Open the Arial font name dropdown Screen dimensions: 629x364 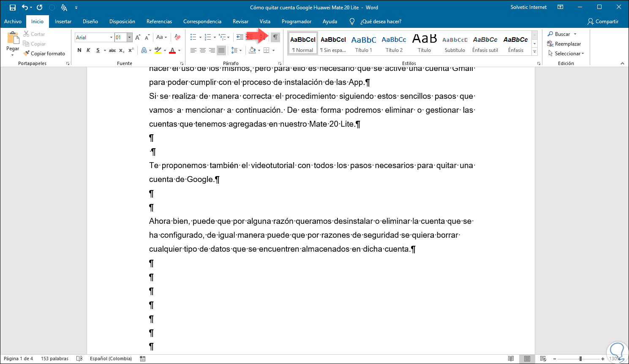pyautogui.click(x=111, y=38)
